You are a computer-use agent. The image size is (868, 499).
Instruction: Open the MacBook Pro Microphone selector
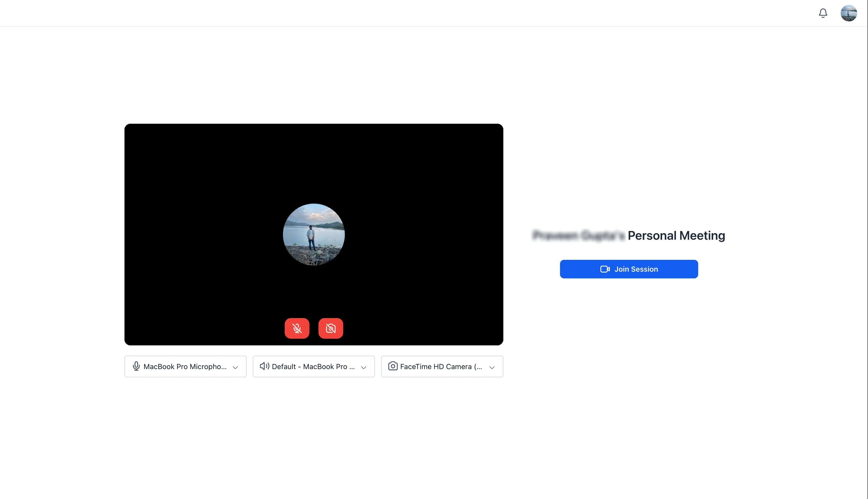pos(185,366)
